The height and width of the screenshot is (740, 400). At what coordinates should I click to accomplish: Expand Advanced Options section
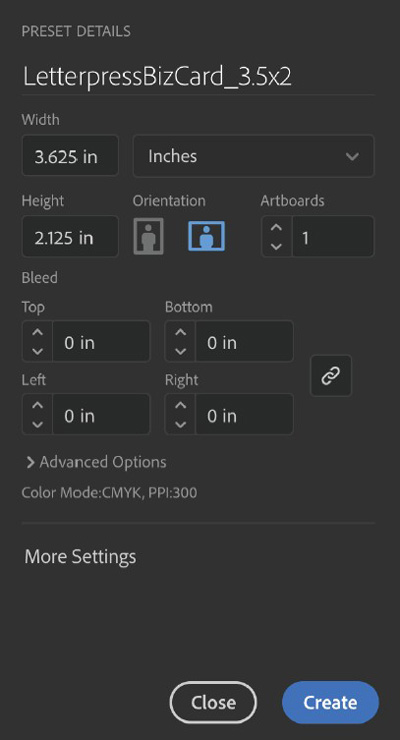click(x=97, y=462)
